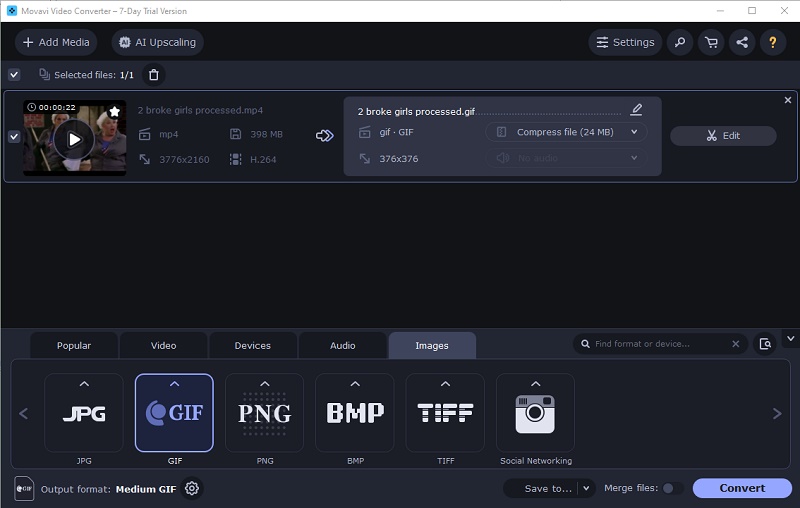Delete selected files with trash icon
The height and width of the screenshot is (508, 800).
[154, 75]
